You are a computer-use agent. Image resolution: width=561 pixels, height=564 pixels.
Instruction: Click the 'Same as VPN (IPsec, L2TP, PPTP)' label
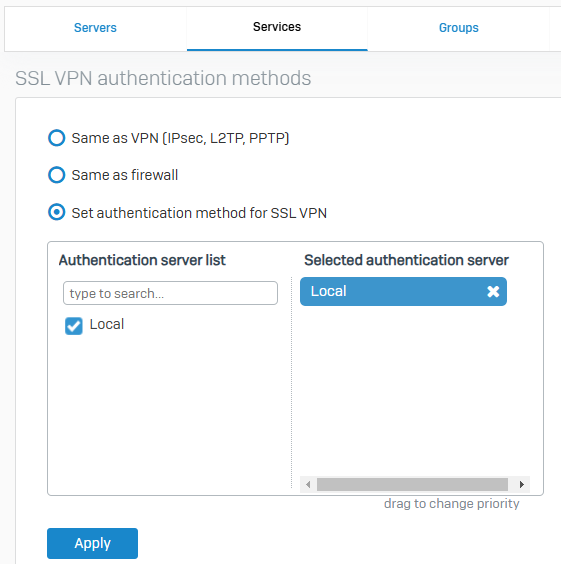(180, 138)
